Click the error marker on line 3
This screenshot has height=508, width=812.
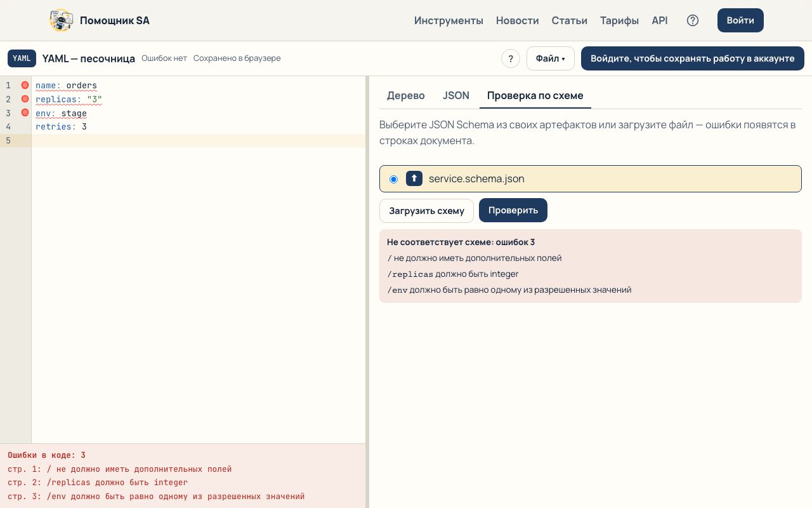pos(25,113)
